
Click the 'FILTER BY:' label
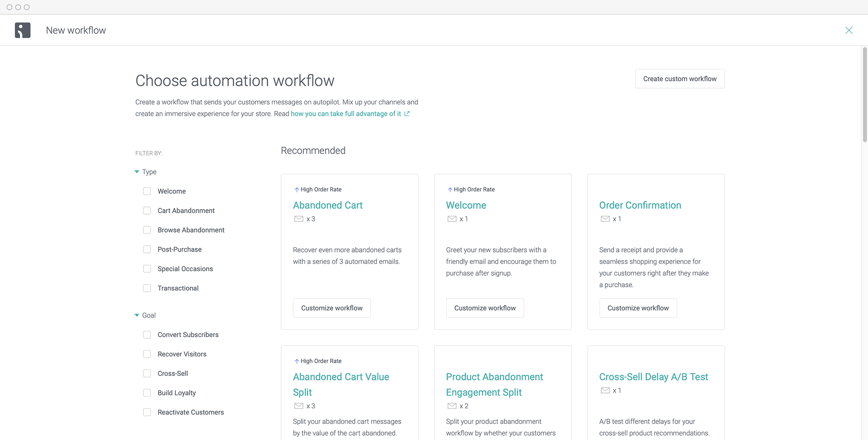click(149, 153)
